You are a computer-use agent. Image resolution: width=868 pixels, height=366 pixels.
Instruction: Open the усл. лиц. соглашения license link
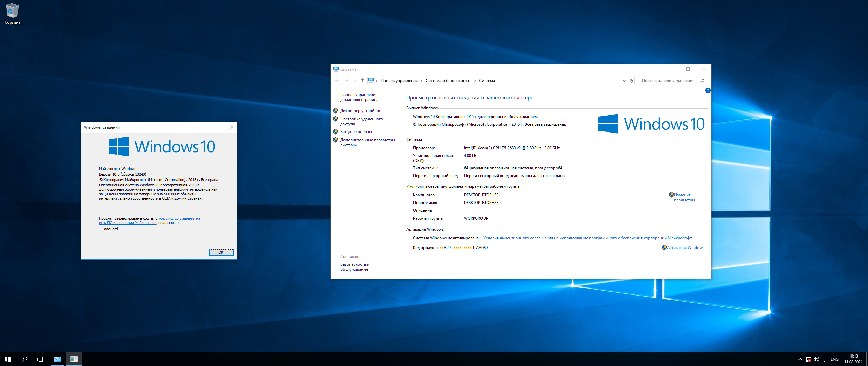[x=179, y=218]
